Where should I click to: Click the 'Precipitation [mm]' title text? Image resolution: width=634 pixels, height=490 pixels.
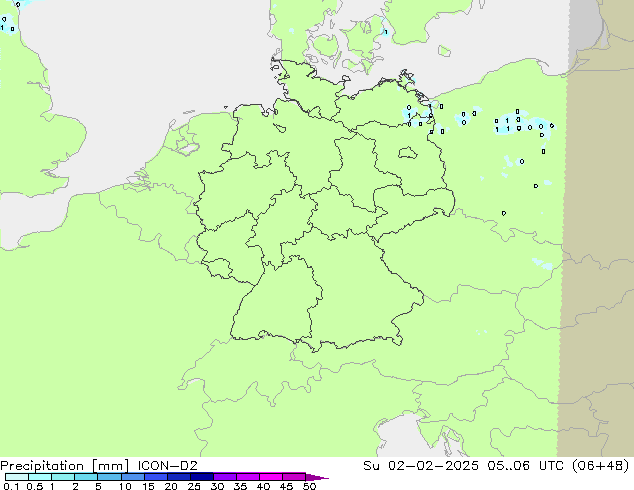tap(64, 466)
